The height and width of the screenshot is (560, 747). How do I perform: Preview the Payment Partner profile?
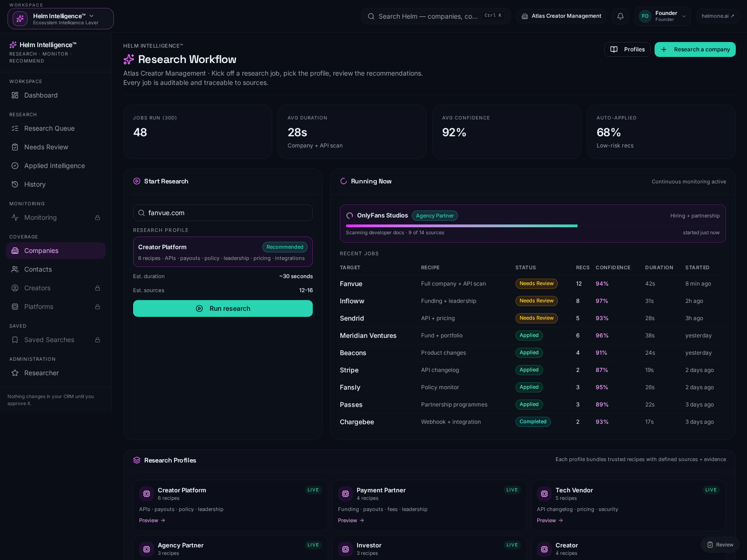351,520
